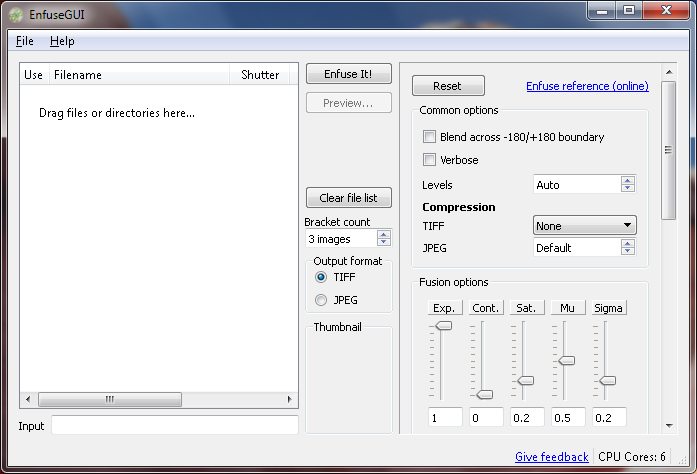Viewport: 697px width, 474px height.
Task: Click the Mu value field showing 0.5
Action: tap(568, 417)
